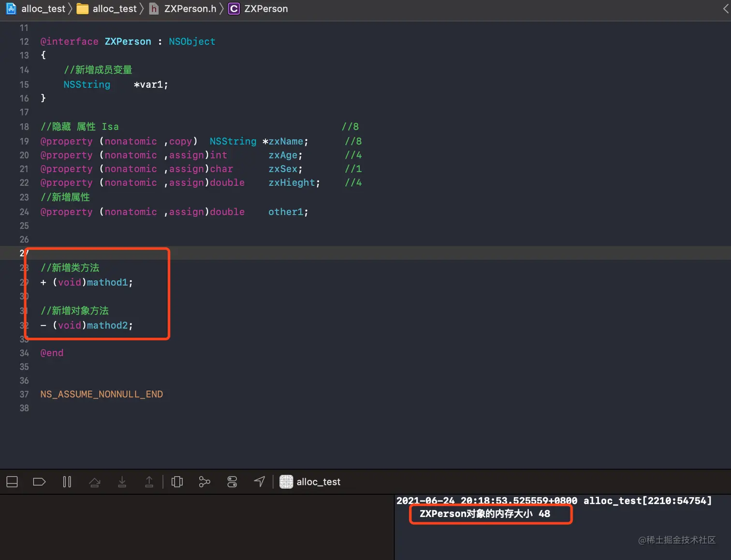Viewport: 731px width, 560px height.
Task: Click the copy attribute on line 19
Action: pos(180,141)
